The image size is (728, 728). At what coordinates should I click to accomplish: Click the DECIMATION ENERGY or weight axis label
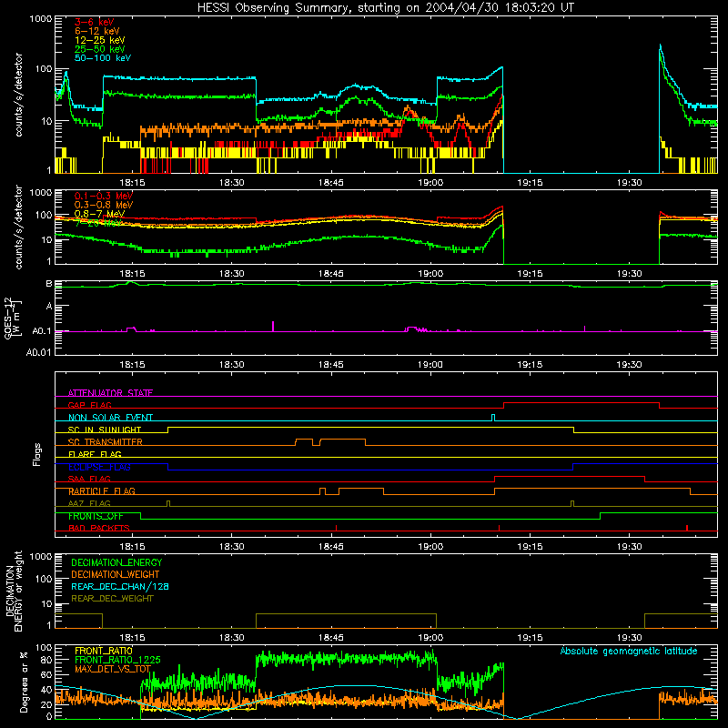(x=14, y=591)
